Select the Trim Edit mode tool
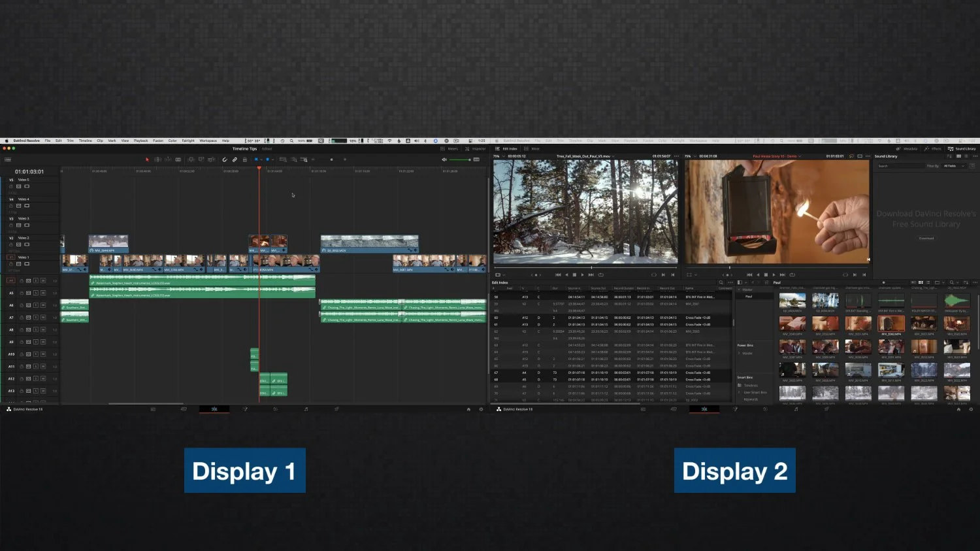 tap(159, 159)
